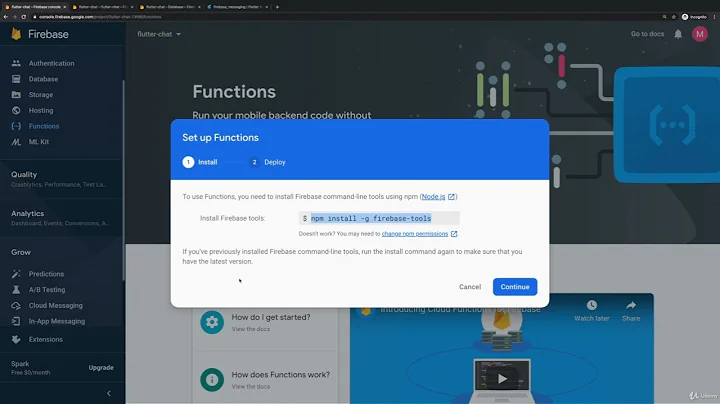Open the A/B Testing flask icon
This screenshot has height=404, width=720.
click(16, 290)
